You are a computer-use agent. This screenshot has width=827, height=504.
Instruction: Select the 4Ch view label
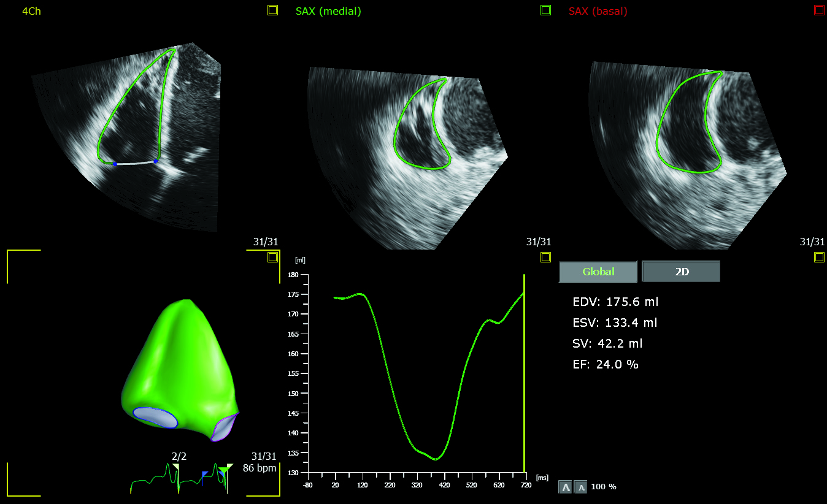pos(31,11)
